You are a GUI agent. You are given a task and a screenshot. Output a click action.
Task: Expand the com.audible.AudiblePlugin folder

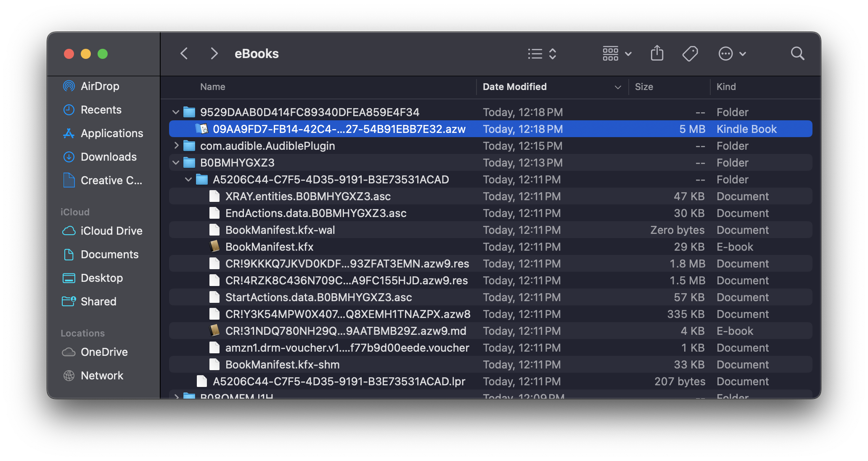[x=176, y=146]
